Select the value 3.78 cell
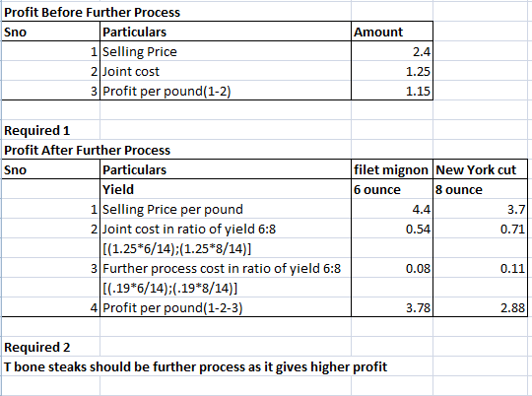The height and width of the screenshot is (396, 532). (392, 307)
